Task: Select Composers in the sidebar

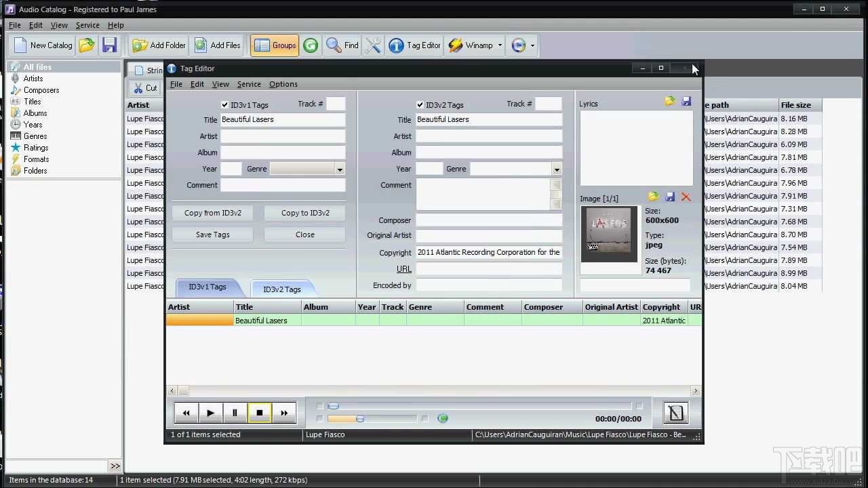Action: click(x=41, y=90)
